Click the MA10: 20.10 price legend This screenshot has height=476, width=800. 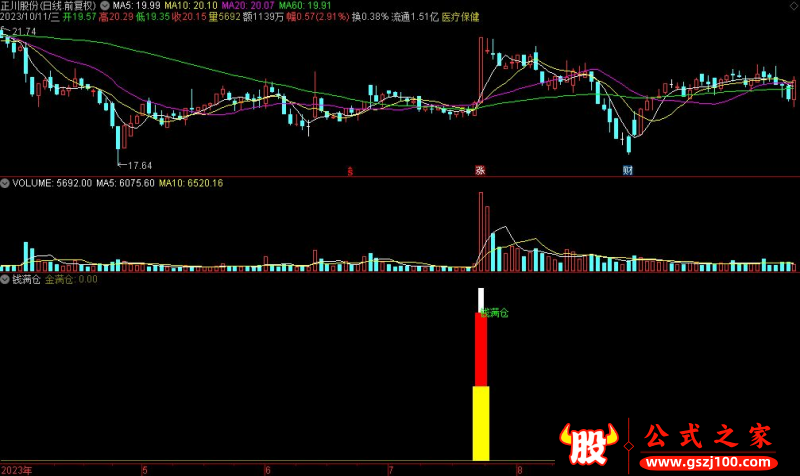click(191, 6)
